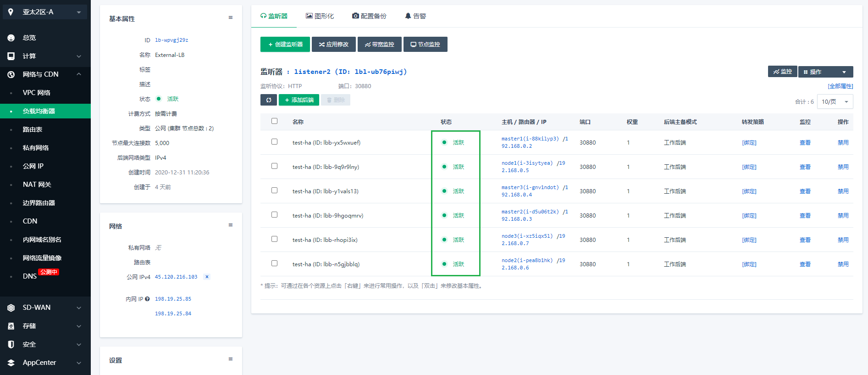
Task: Check the box for backend lbb-yx5wxuef
Action: pos(274,142)
